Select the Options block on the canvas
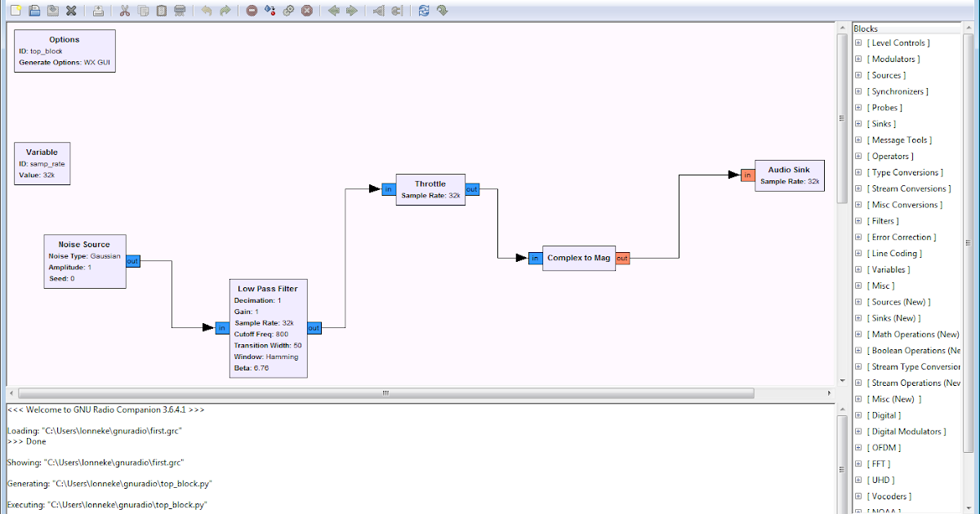980x514 pixels. (65, 51)
